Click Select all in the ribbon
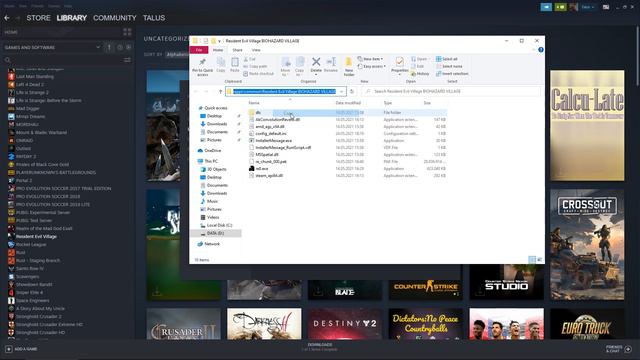Image resolution: width=640 pixels, height=360 pixels. click(x=447, y=59)
